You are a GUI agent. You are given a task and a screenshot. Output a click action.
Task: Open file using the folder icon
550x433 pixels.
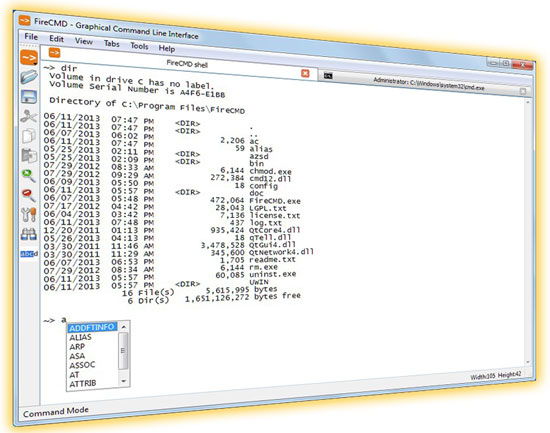[29, 77]
